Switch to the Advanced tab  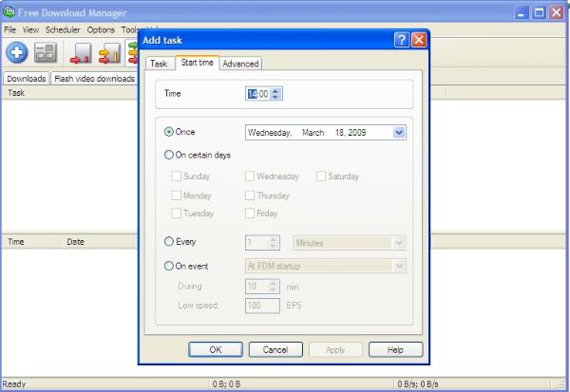point(240,64)
